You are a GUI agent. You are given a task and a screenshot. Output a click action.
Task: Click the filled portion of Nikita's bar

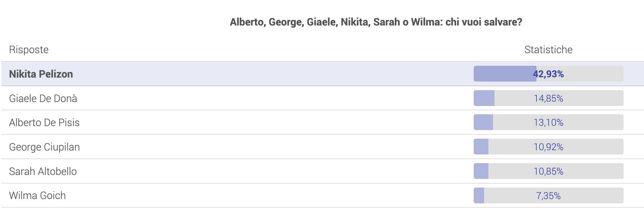505,74
